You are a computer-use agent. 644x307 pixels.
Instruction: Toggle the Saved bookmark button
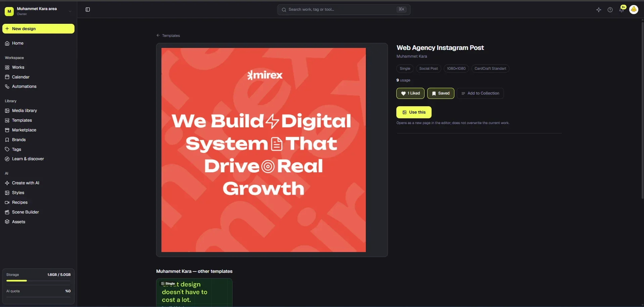click(441, 93)
